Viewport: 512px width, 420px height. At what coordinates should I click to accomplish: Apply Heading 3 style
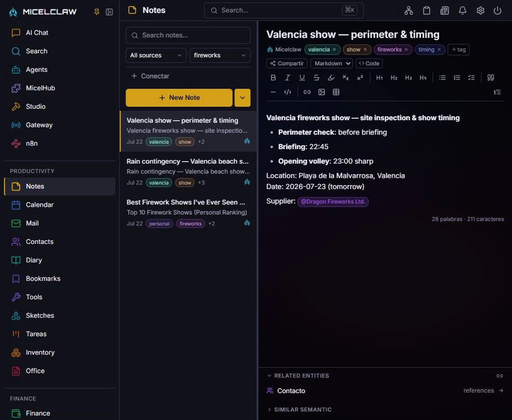tap(409, 78)
